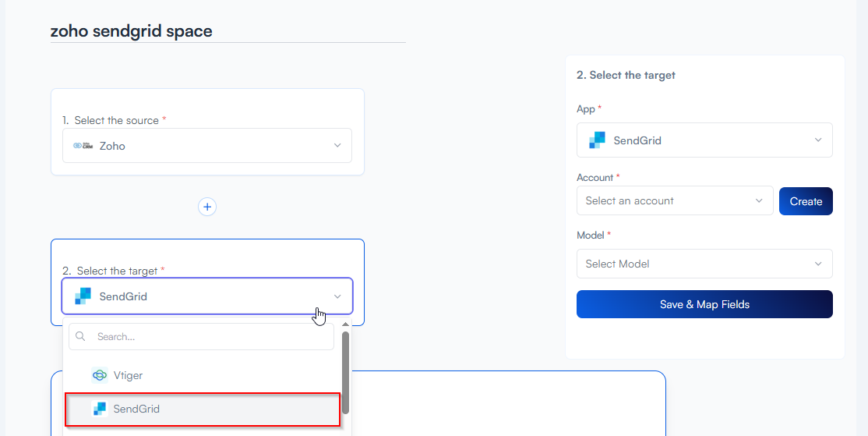Click the Zoho CRM logo in source field

pyautogui.click(x=83, y=146)
